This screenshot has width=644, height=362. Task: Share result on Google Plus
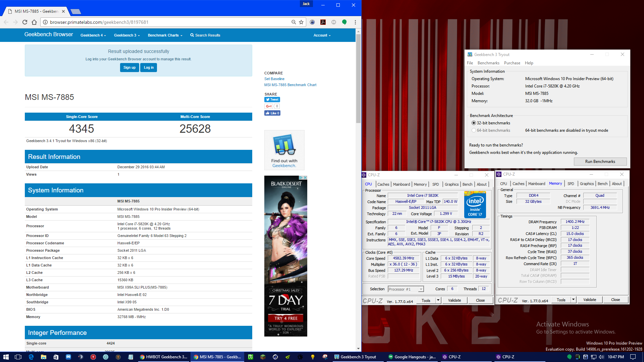(x=269, y=106)
